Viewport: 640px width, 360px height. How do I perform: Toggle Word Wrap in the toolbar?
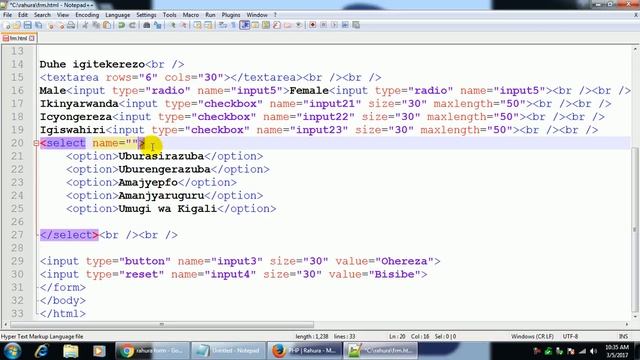click(222, 25)
